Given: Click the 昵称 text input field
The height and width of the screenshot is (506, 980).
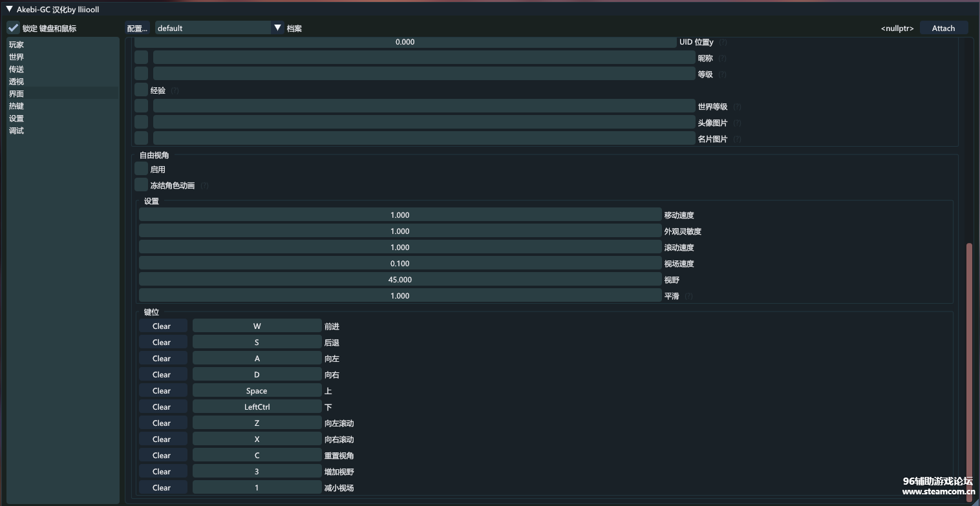Looking at the screenshot, I should pos(423,58).
